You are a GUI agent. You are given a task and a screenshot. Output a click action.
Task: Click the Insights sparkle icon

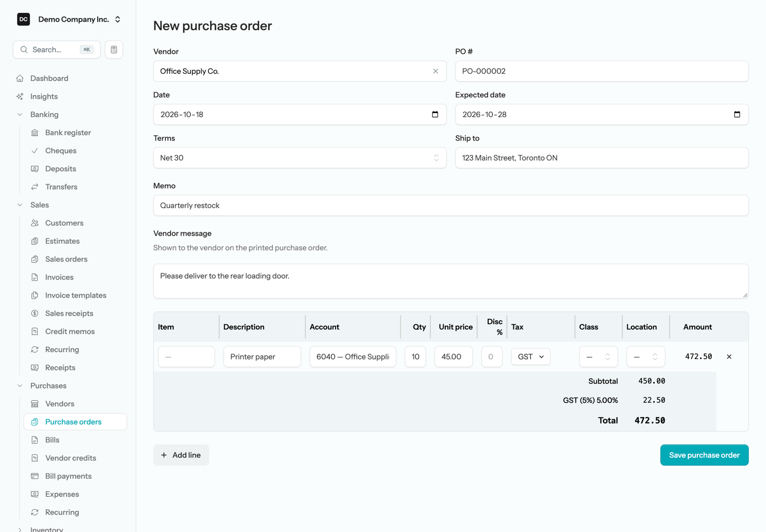pos(20,96)
